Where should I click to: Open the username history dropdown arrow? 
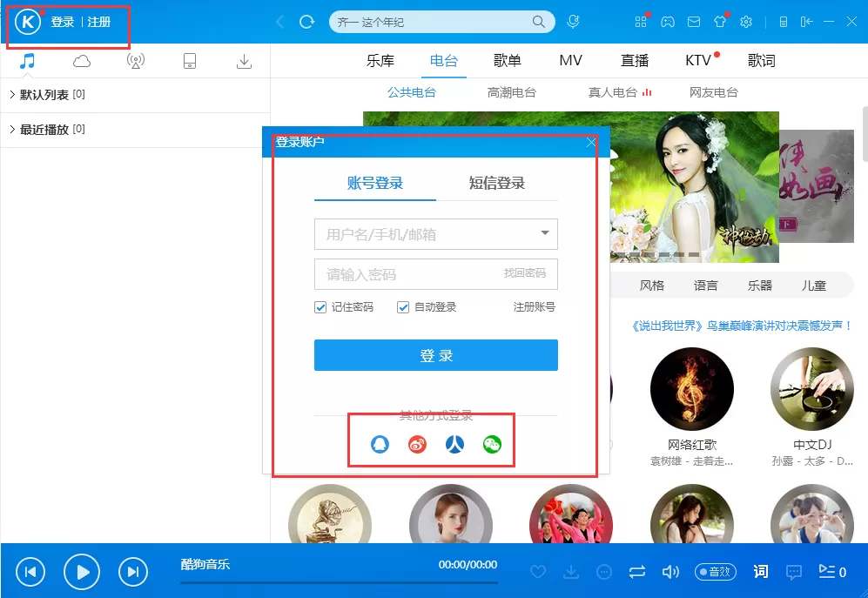pyautogui.click(x=545, y=233)
